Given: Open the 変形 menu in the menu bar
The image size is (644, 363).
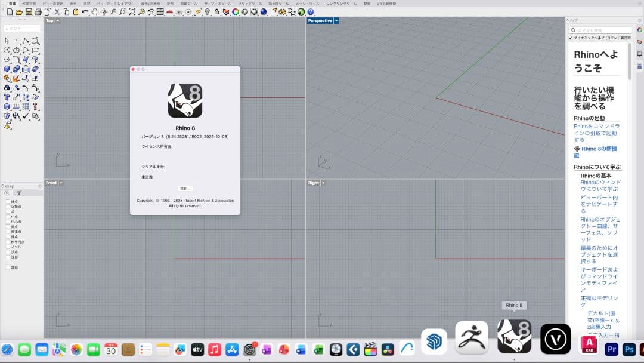Looking at the screenshot, I should (x=170, y=3).
